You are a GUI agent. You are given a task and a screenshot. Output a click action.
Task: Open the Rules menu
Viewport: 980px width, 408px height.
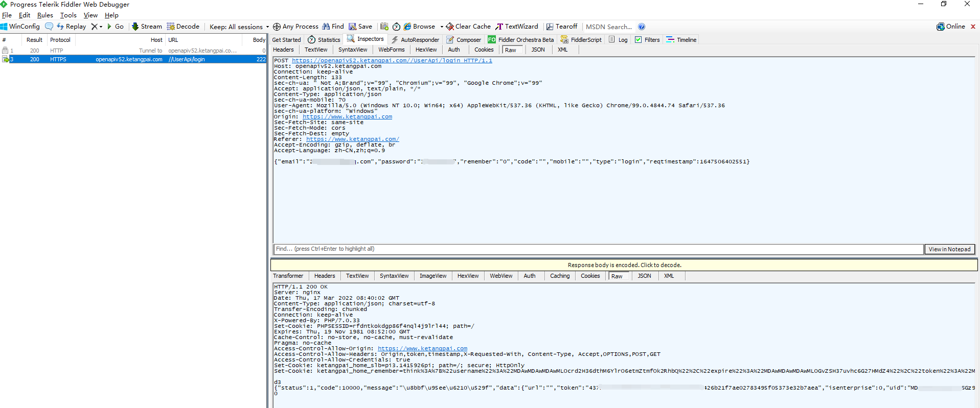click(x=45, y=15)
